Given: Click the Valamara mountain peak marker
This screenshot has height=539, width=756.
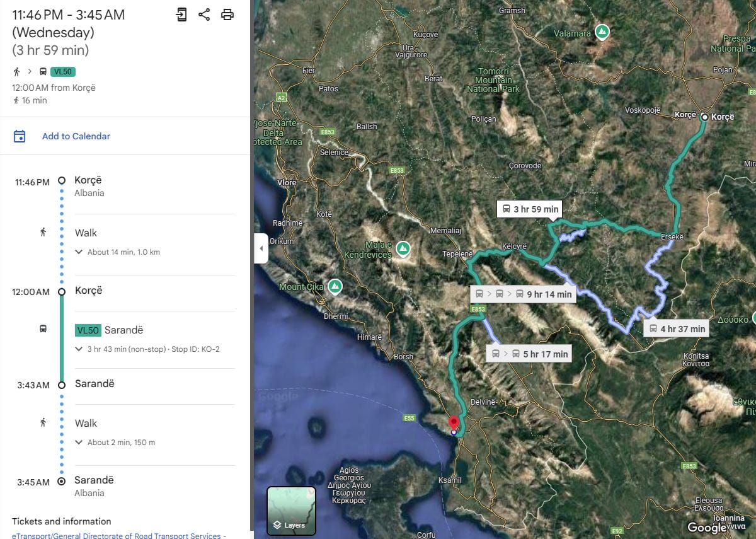Looking at the screenshot, I should click(x=602, y=32).
